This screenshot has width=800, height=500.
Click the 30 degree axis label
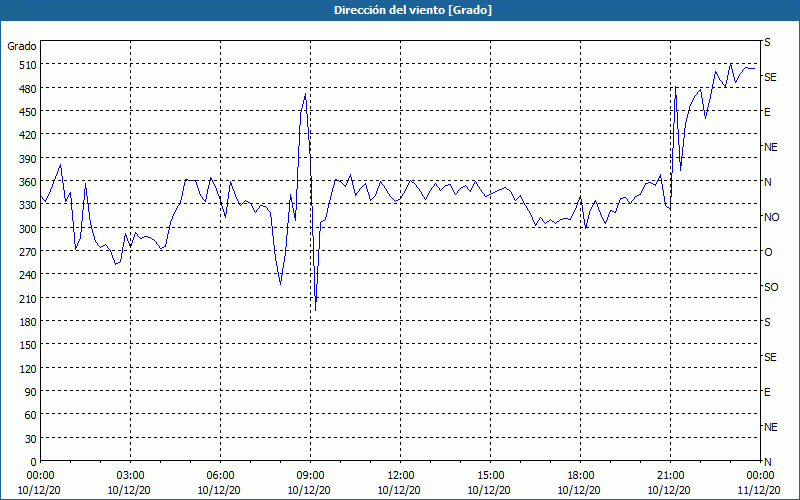point(31,438)
